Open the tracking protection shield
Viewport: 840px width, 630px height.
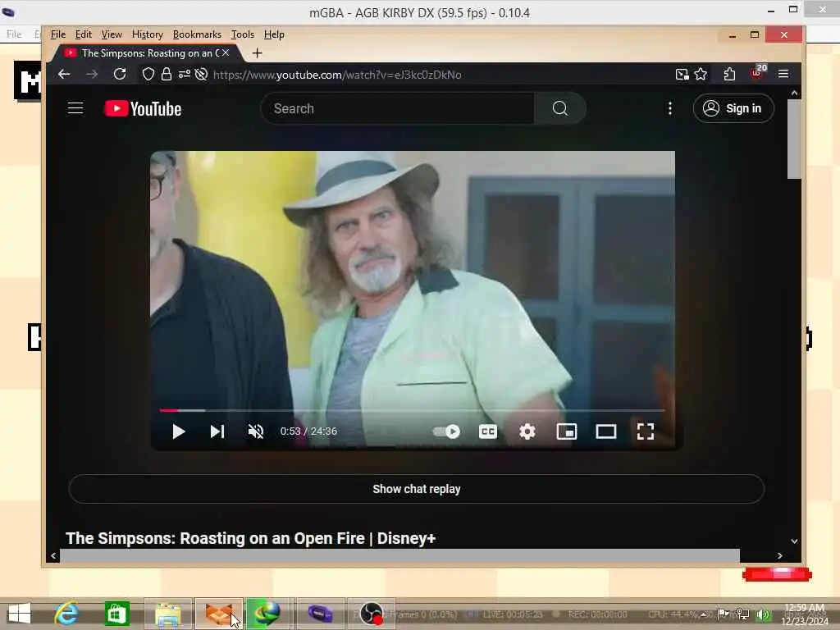148,75
